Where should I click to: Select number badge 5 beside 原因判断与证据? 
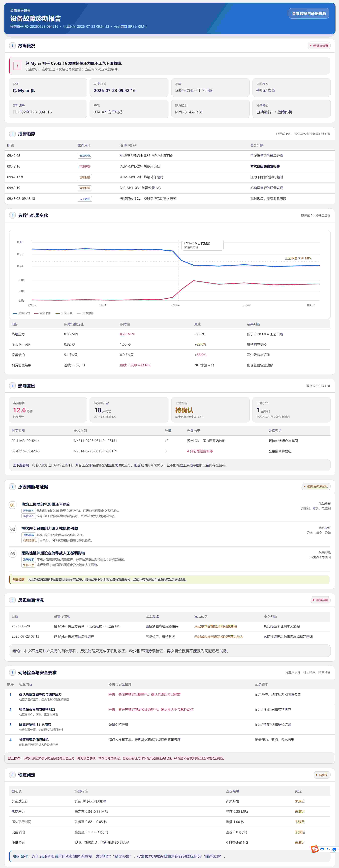(12, 487)
